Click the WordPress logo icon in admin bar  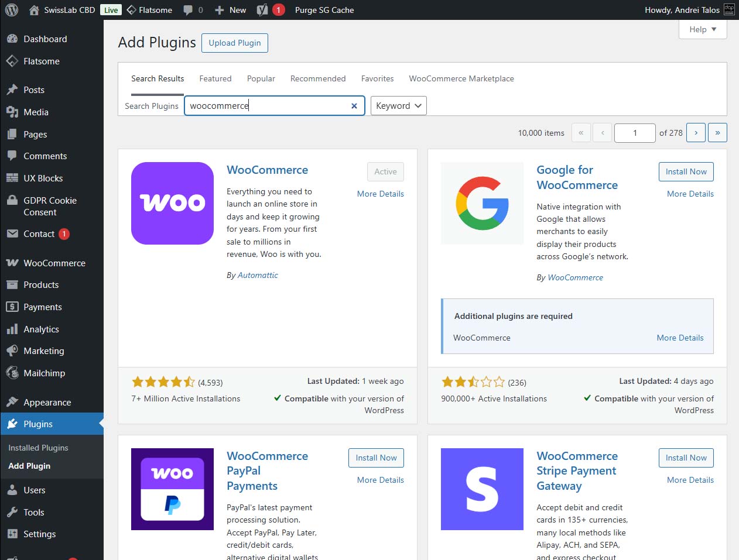(12, 10)
